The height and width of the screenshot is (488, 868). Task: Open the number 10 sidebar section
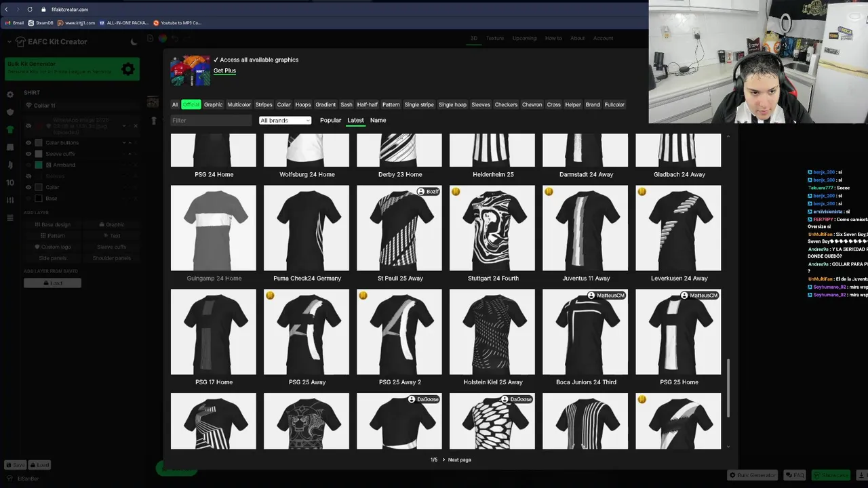(x=9, y=182)
